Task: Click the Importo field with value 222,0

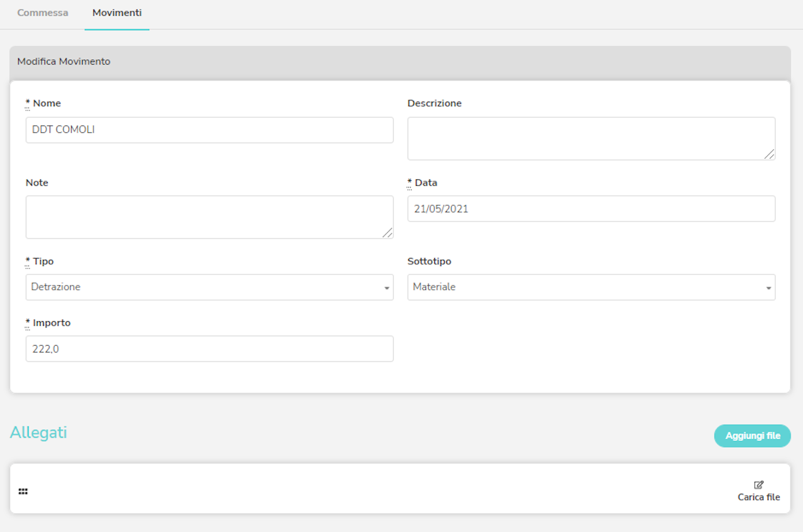Action: pyautogui.click(x=210, y=349)
